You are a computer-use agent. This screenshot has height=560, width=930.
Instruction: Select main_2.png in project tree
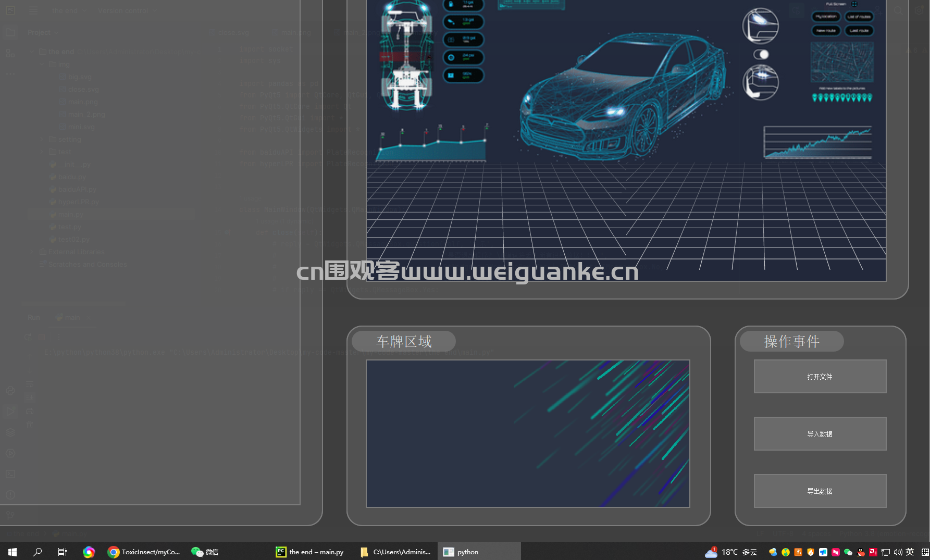82,114
